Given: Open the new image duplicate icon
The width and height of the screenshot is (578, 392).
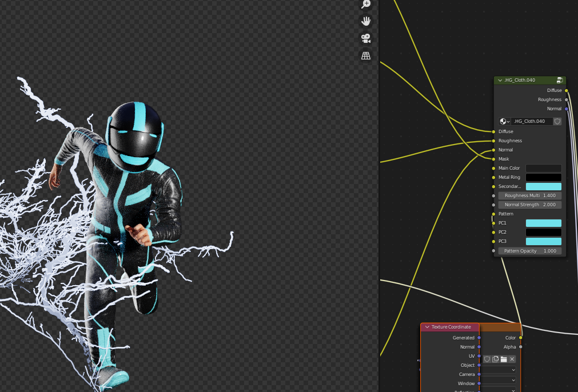Looking at the screenshot, I should coord(495,359).
